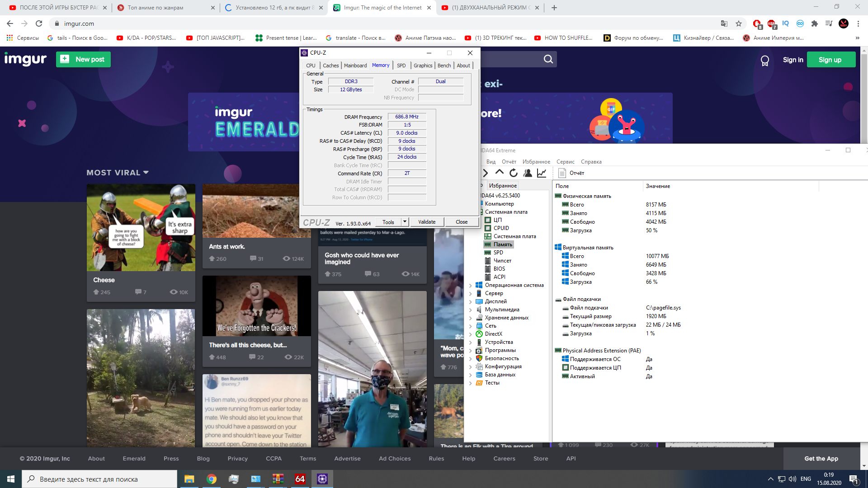Open the Справка menu in AIDA64
This screenshot has width=868, height=488.
click(x=591, y=162)
